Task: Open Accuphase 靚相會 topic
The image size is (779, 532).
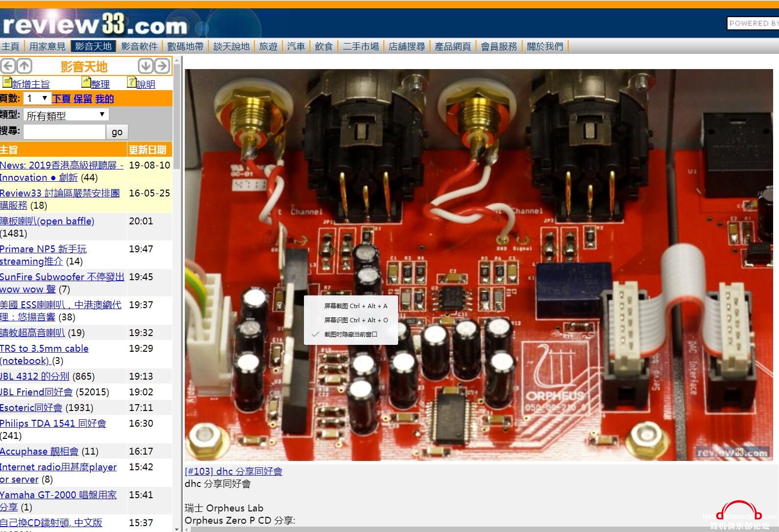Action: (39, 451)
